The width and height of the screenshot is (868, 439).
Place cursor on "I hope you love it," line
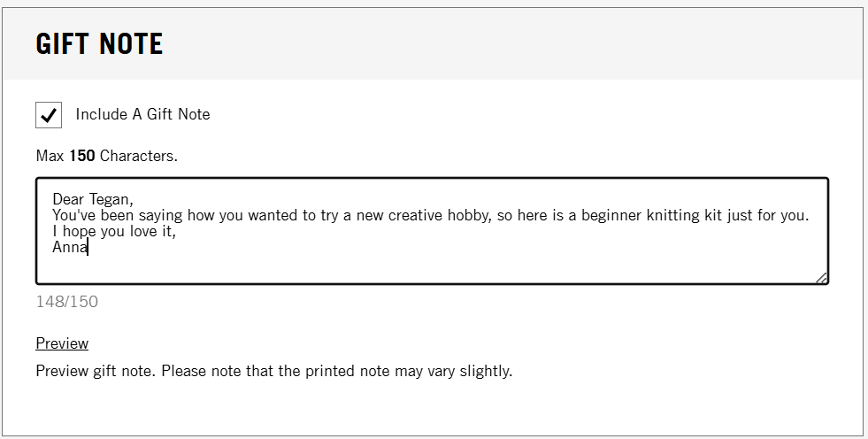tap(114, 232)
